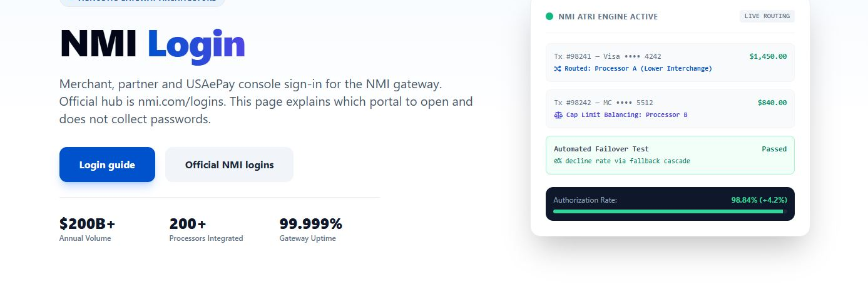Click the $1,450.00 amount
This screenshot has width=868, height=289.
pos(768,56)
